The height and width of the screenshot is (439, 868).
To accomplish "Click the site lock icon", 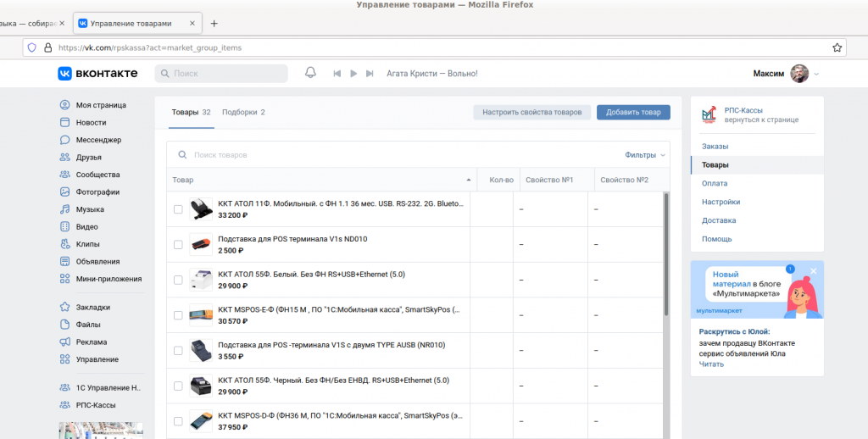I will tap(47, 47).
